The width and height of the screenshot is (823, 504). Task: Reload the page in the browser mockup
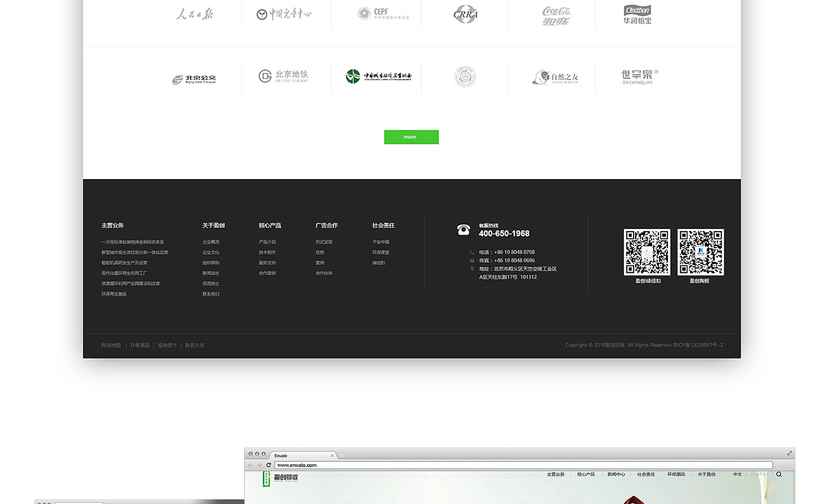point(269,465)
